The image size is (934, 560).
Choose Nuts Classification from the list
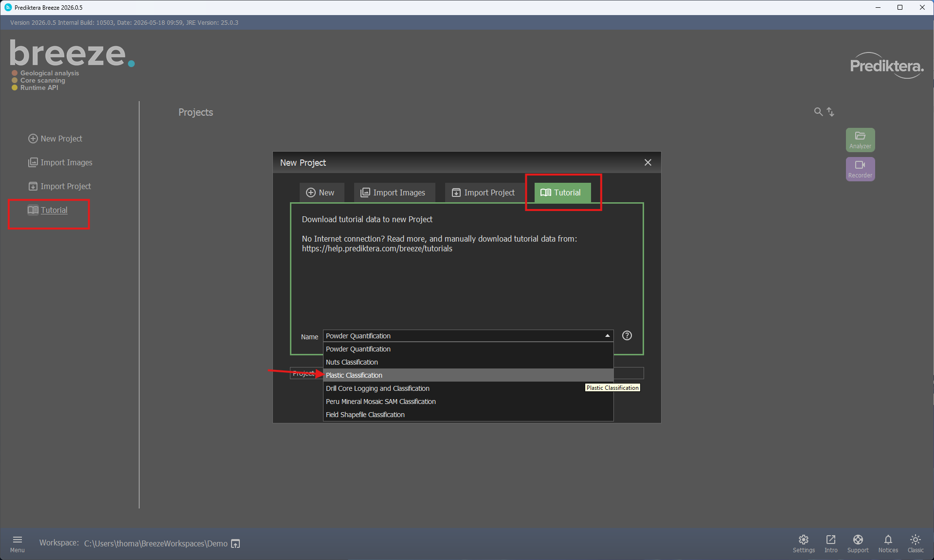tap(468, 362)
